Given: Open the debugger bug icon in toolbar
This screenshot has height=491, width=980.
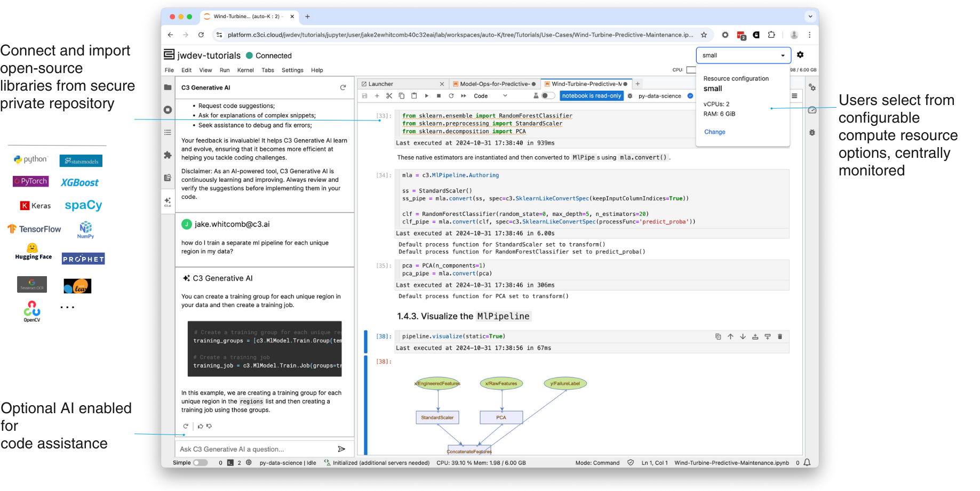Looking at the screenshot, I should [x=630, y=96].
